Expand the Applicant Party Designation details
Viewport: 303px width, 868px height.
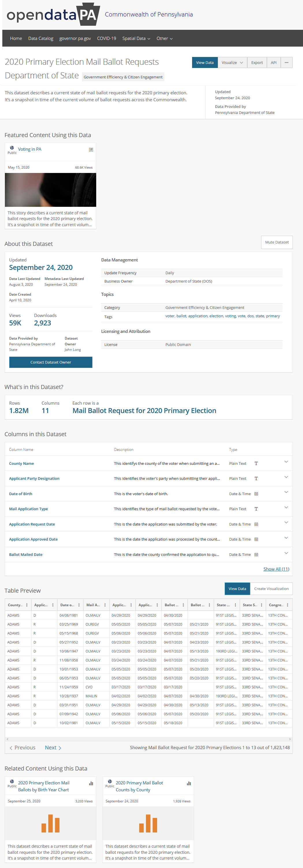tap(286, 477)
